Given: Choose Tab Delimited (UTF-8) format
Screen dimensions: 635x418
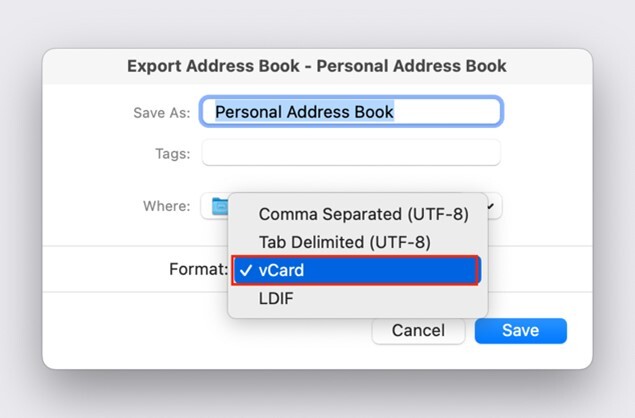Looking at the screenshot, I should [x=345, y=242].
